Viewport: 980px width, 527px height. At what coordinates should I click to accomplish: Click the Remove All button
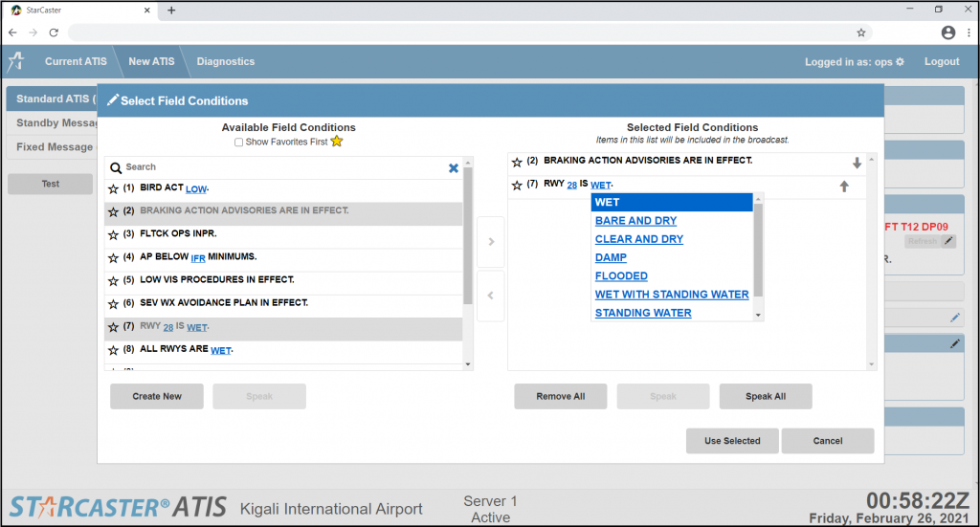[561, 396]
